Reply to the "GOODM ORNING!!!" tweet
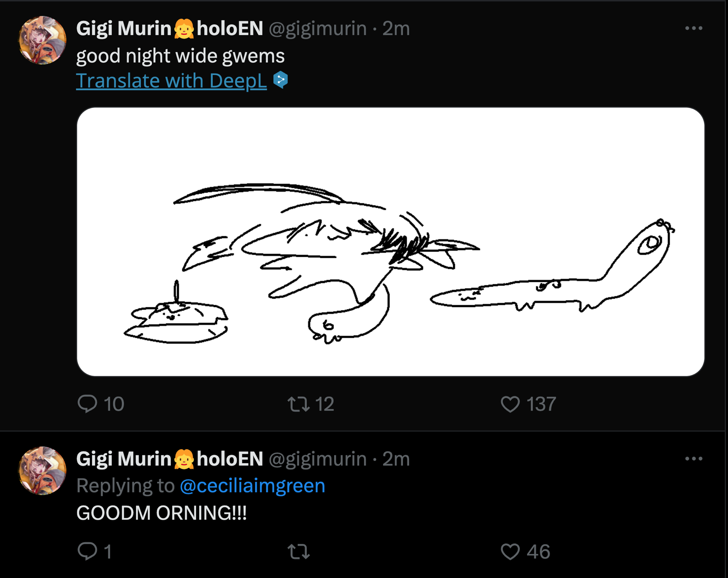 pos(87,551)
